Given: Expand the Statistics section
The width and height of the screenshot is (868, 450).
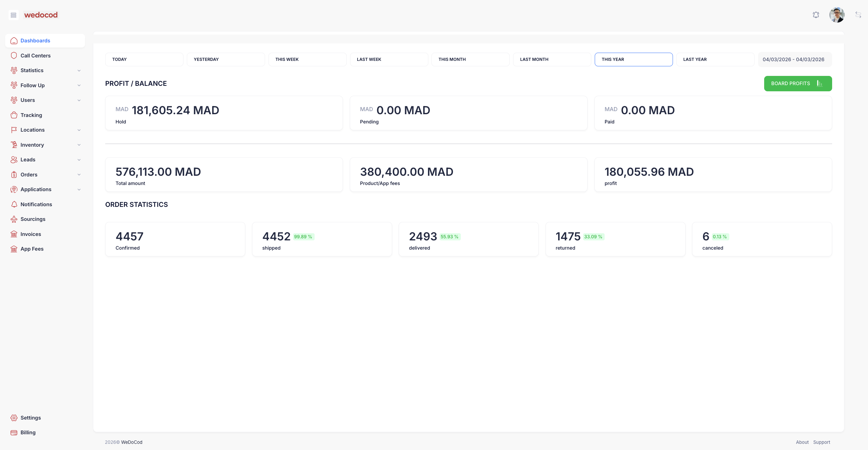Looking at the screenshot, I should [79, 70].
